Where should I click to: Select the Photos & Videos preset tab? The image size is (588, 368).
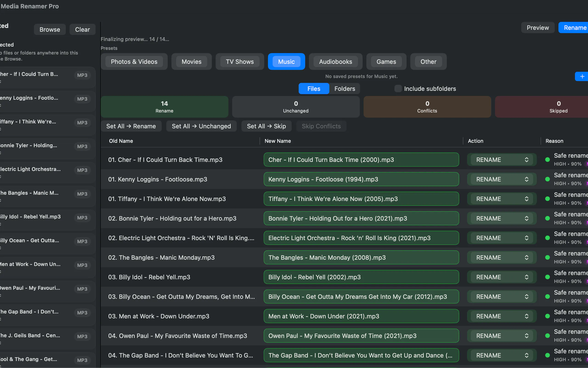pos(134,62)
